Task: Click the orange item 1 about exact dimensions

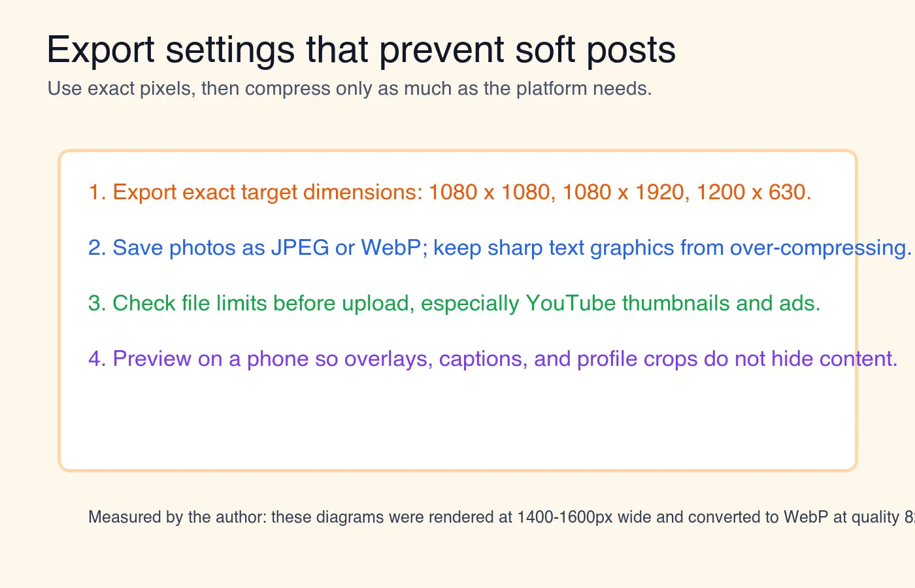Action: [450, 192]
